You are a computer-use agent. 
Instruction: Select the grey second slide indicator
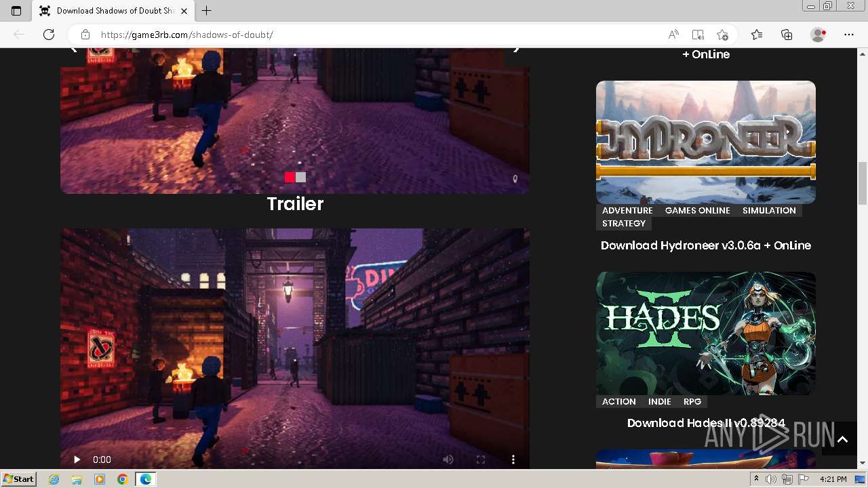pyautogui.click(x=300, y=177)
